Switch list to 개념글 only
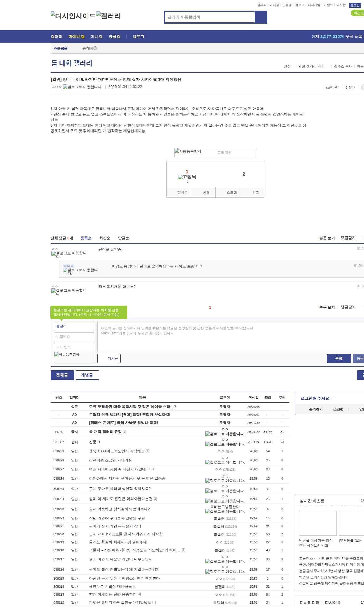 coord(87,375)
